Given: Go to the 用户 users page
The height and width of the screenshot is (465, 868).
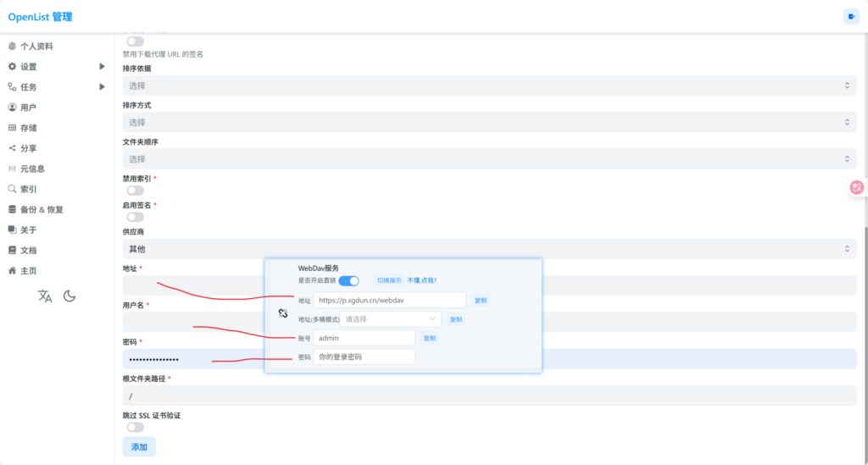Looking at the screenshot, I should coord(28,108).
